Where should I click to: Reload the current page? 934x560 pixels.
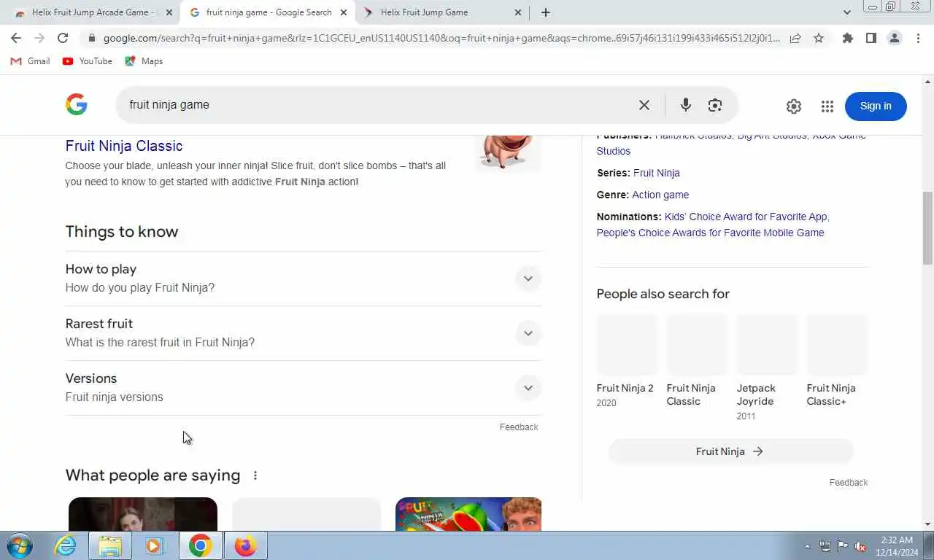tap(63, 38)
